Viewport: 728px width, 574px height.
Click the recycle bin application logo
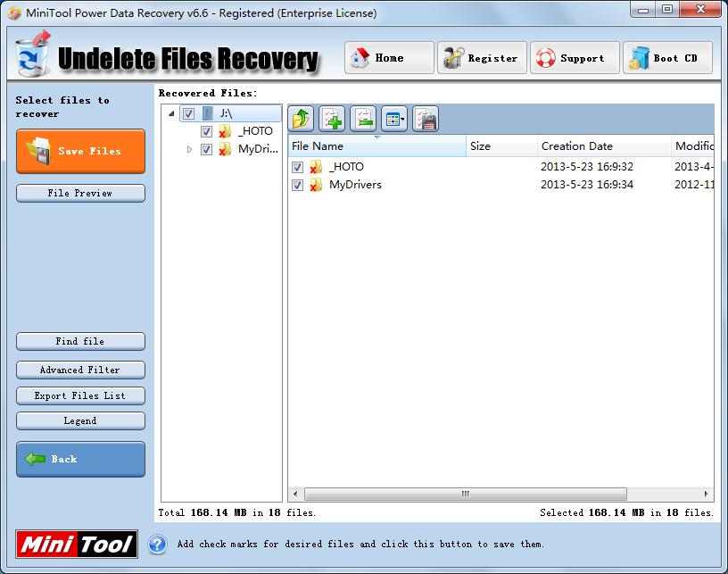tap(32, 54)
